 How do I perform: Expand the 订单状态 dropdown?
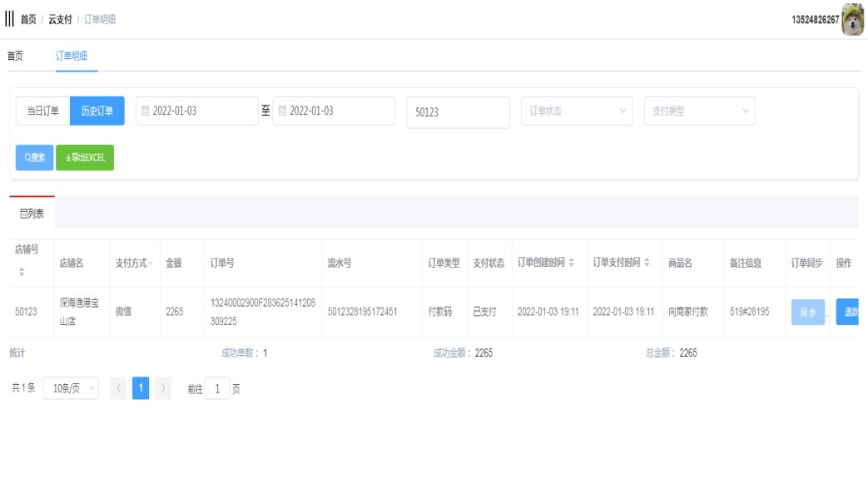point(576,111)
